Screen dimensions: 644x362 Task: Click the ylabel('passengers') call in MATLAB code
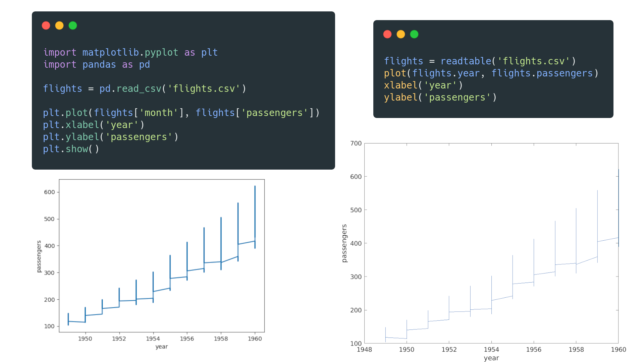[x=439, y=97]
